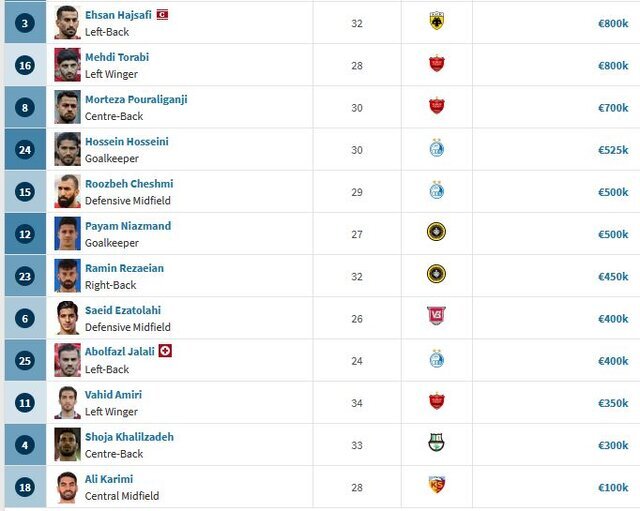Click the club crest in Shoja Khalilzadeh's row

pos(436,443)
